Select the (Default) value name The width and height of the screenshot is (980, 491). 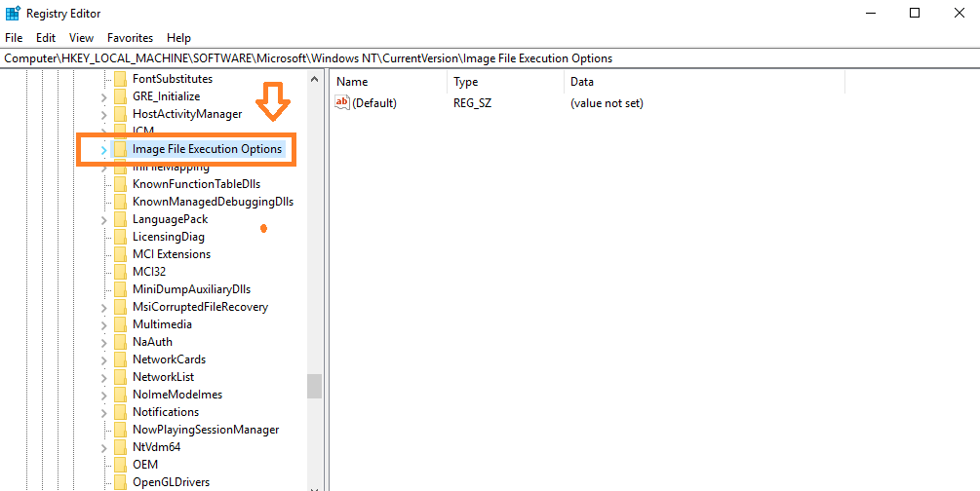coord(374,103)
